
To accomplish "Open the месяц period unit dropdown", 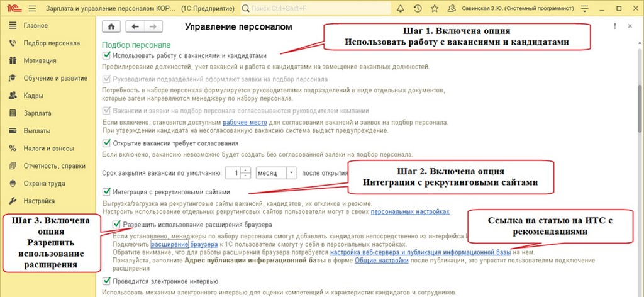I will [291, 173].
